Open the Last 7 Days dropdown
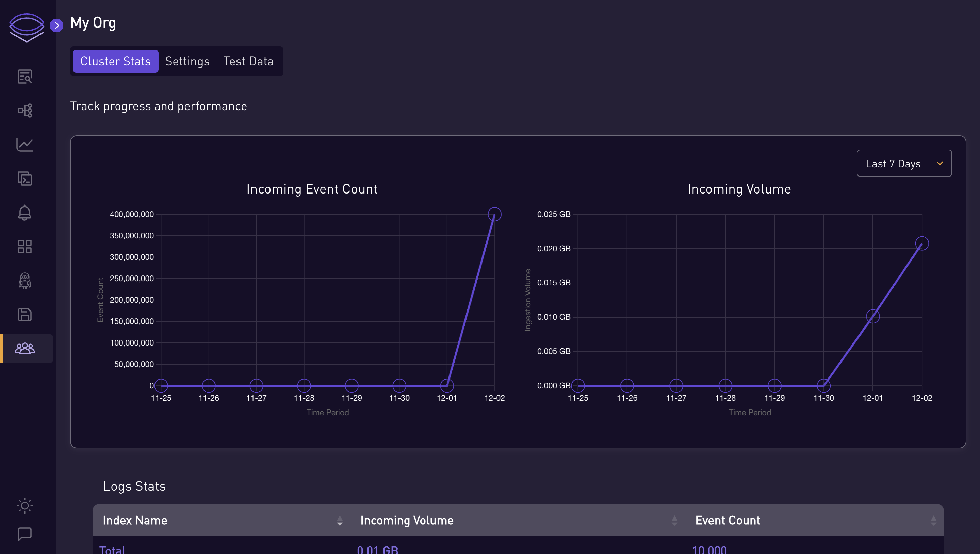This screenshot has height=554, width=980. pos(904,163)
